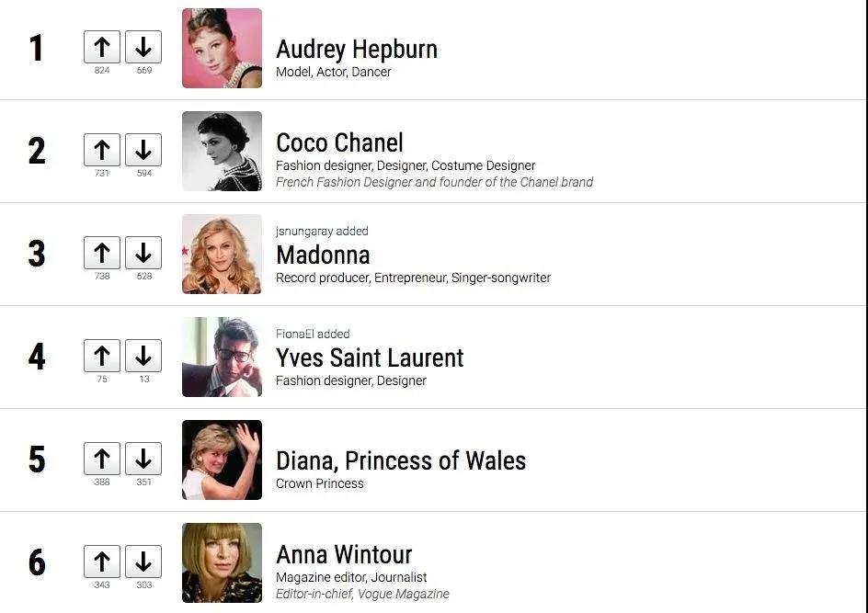This screenshot has height=613, width=868.
Task: Open the Coco Chanel name link
Action: (x=339, y=142)
